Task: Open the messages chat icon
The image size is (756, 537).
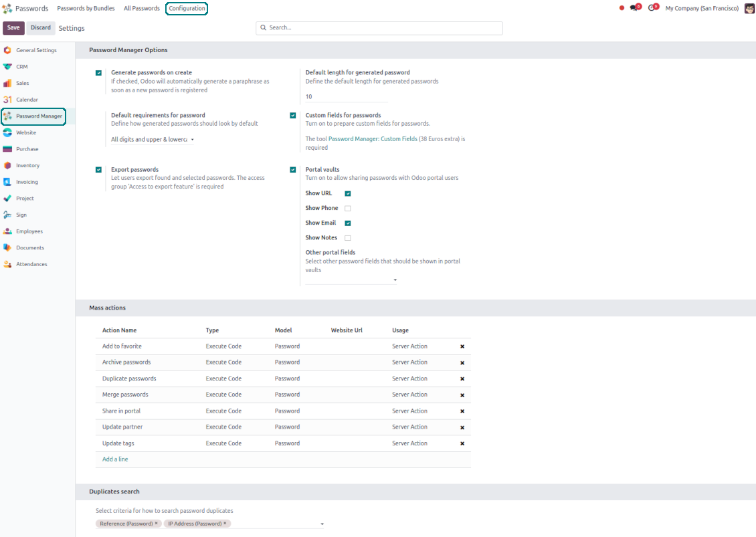Action: coord(635,8)
